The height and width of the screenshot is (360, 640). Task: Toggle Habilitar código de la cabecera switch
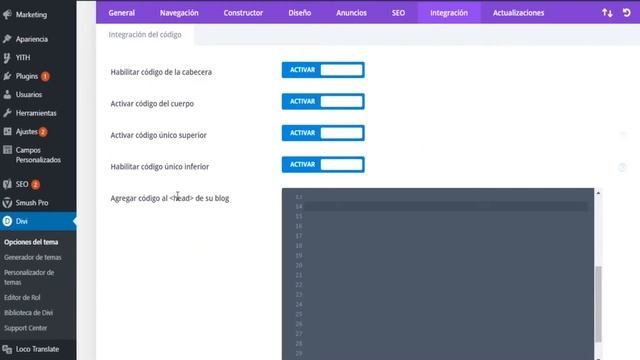pos(323,70)
